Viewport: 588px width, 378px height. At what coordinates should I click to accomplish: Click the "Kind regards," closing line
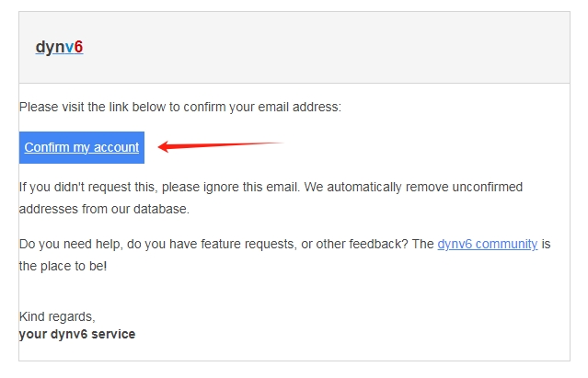coord(57,316)
